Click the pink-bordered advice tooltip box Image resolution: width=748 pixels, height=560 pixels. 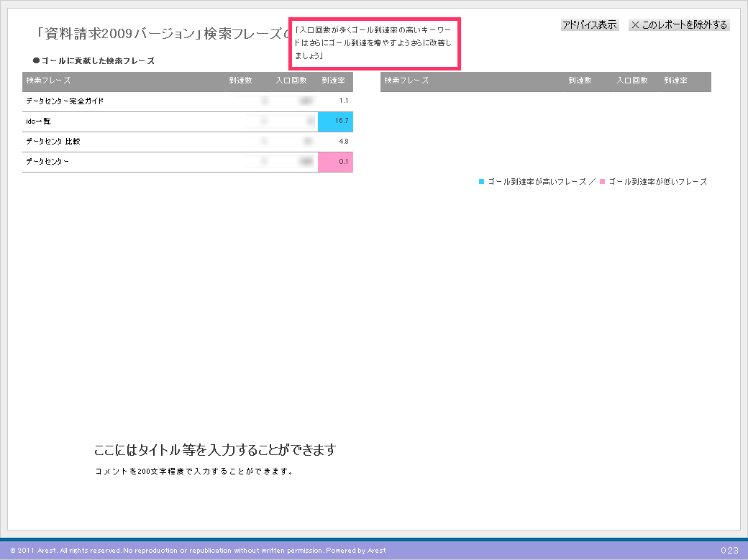[374, 44]
